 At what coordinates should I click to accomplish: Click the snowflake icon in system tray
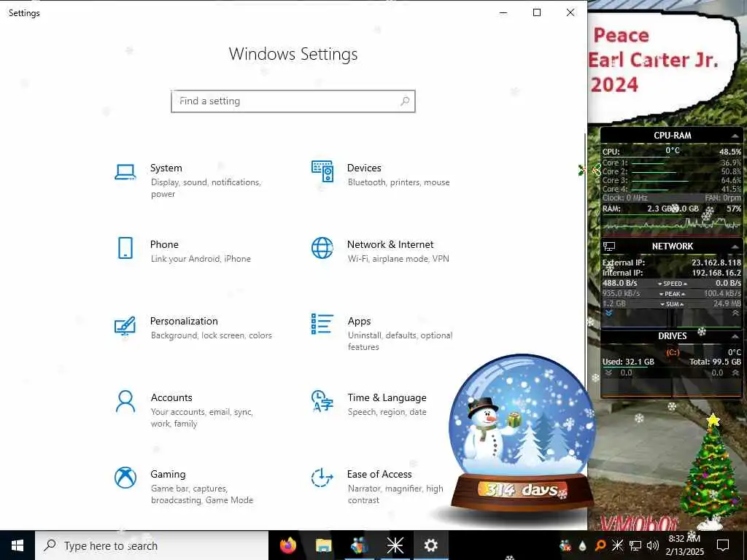tap(617, 545)
